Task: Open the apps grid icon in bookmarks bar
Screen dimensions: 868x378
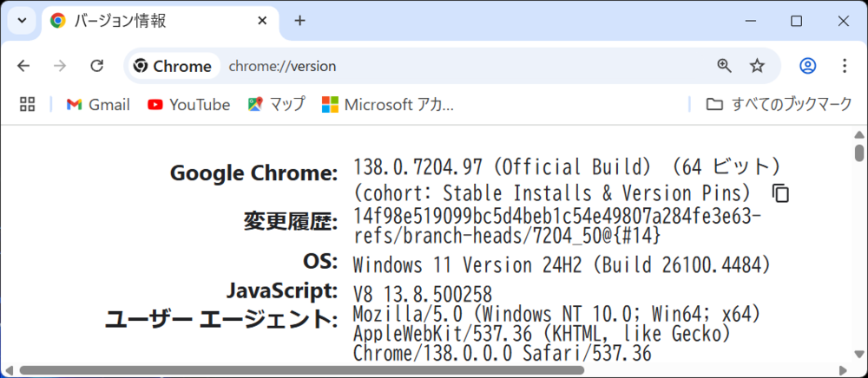Action: click(27, 104)
